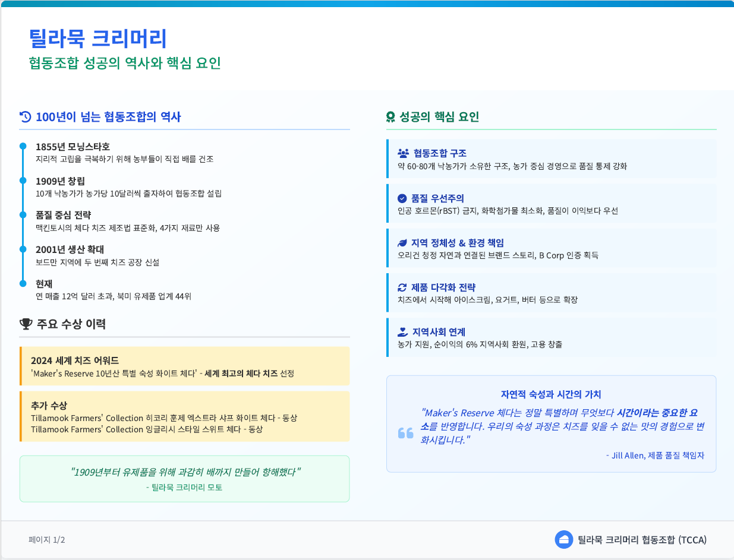734x560 pixels.
Task: Click footer text 틸라묵 크리머리 협동조합 (TCCA)
Action: point(642,540)
